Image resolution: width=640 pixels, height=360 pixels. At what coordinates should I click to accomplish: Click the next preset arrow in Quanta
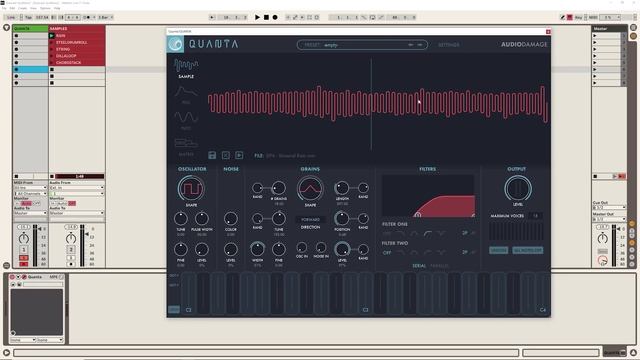(x=420, y=45)
